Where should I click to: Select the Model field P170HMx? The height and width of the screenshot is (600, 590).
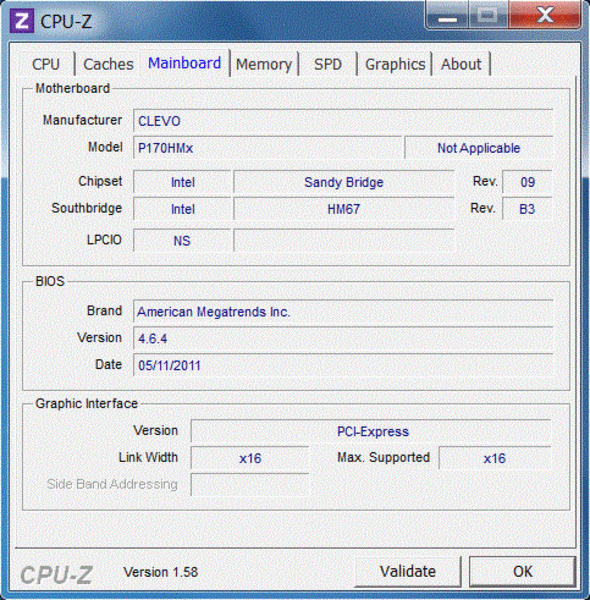coord(268,148)
